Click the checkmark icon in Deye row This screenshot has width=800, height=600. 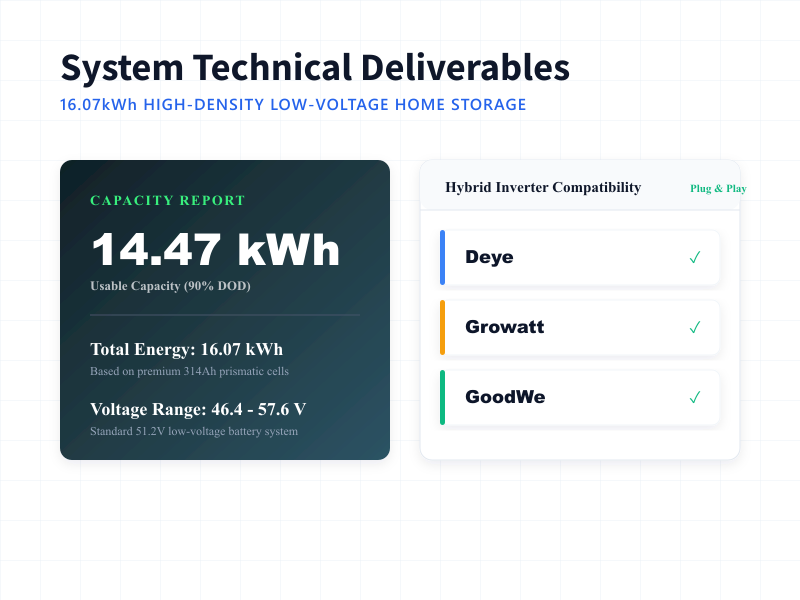coord(694,257)
